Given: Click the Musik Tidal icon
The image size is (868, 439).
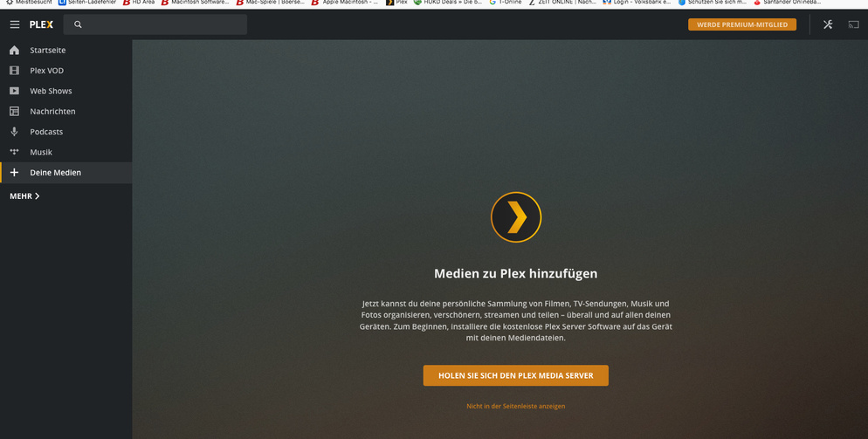Looking at the screenshot, I should (x=14, y=152).
